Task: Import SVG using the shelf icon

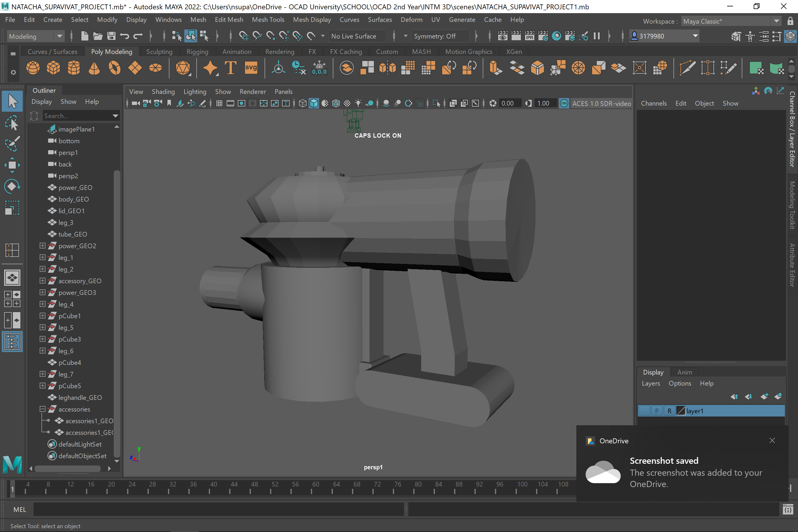Action: 251,67
